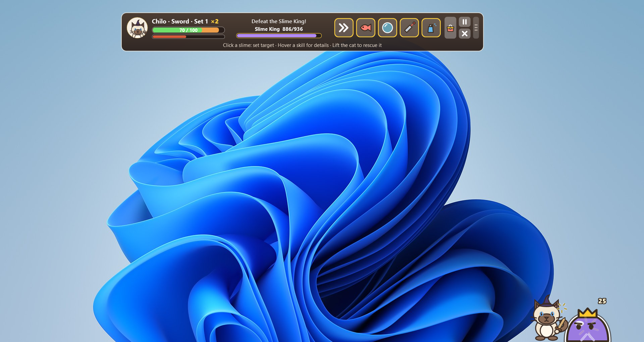Target the purple crowned Slime King
Screen dimensions: 644x342
click(x=587, y=325)
